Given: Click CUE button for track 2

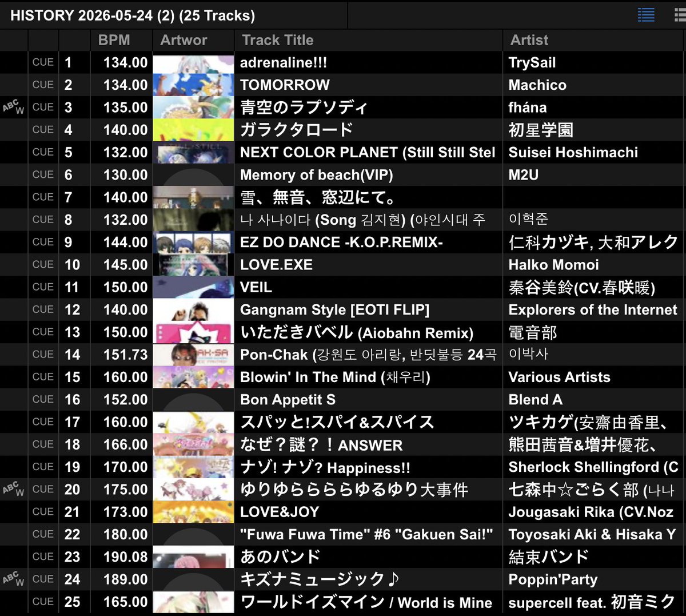Looking at the screenshot, I should pos(43,85).
